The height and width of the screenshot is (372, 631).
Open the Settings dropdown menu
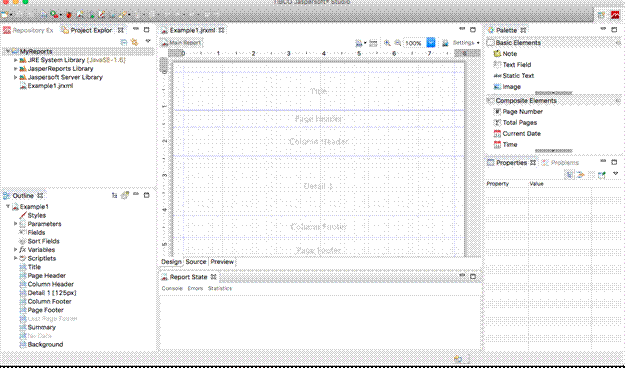(466, 43)
